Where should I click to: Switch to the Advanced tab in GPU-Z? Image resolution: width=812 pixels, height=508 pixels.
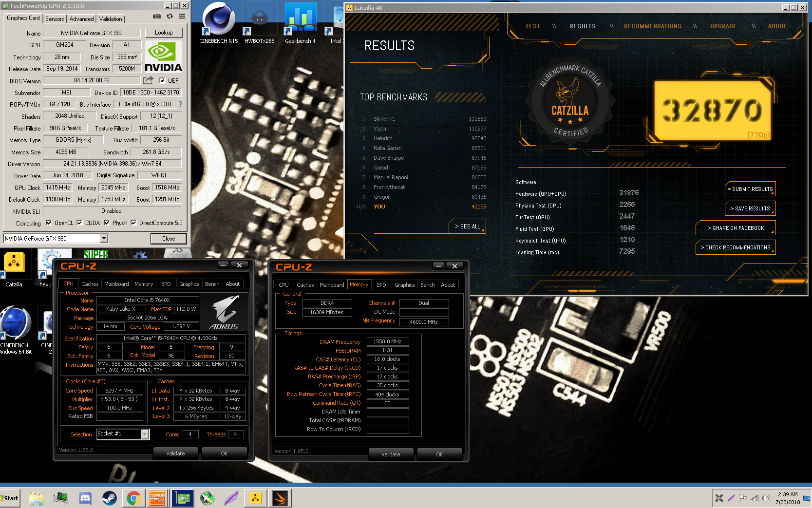tap(81, 19)
